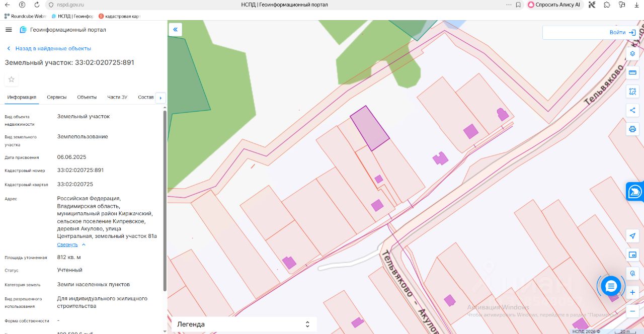The image size is (644, 334).
Task: Click the Спросить Алису AI button
Action: [554, 5]
